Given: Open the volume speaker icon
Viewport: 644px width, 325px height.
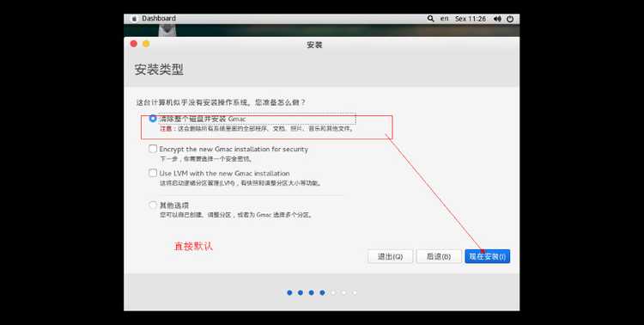Looking at the screenshot, I should [x=497, y=19].
